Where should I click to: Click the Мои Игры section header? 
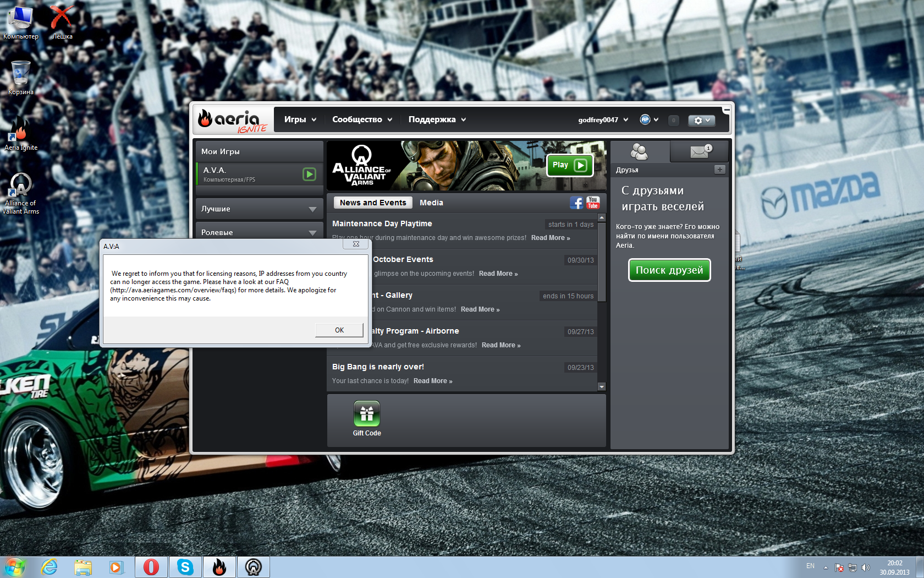259,151
